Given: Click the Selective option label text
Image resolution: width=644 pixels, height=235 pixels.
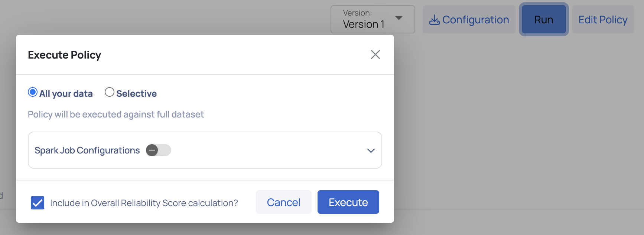Looking at the screenshot, I should click(136, 94).
